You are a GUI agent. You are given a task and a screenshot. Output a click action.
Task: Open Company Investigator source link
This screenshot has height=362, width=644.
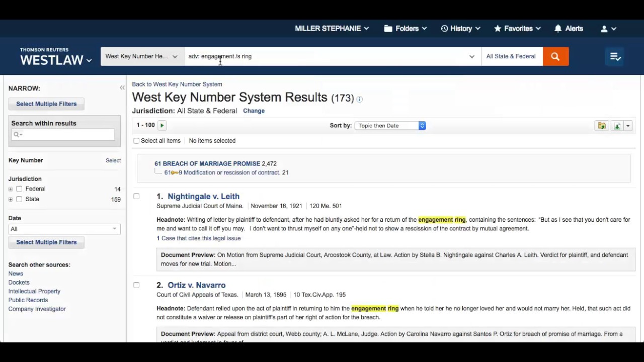click(37, 309)
